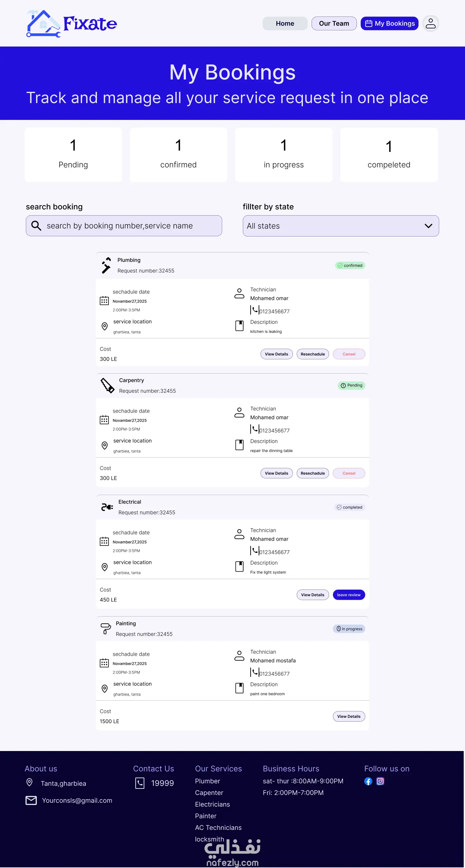Click the Painting roller icon
465x868 pixels.
tap(105, 628)
